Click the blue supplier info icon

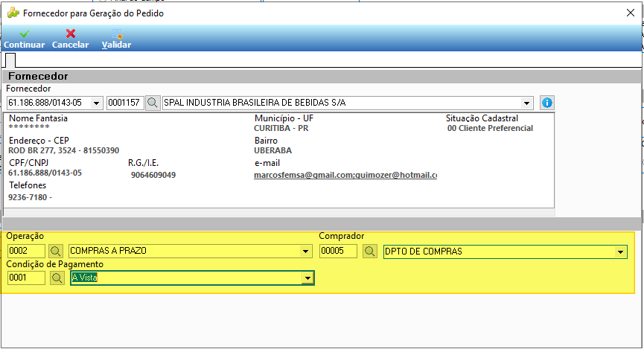coord(546,103)
